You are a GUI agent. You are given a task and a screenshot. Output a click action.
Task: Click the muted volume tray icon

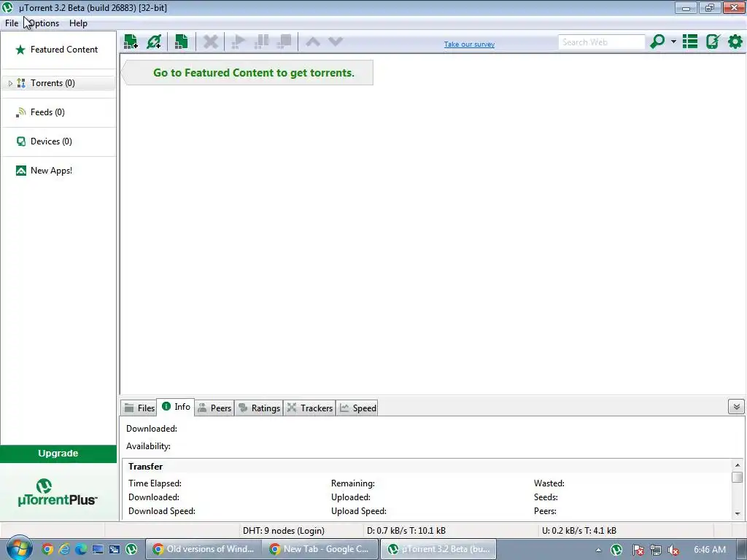point(673,550)
